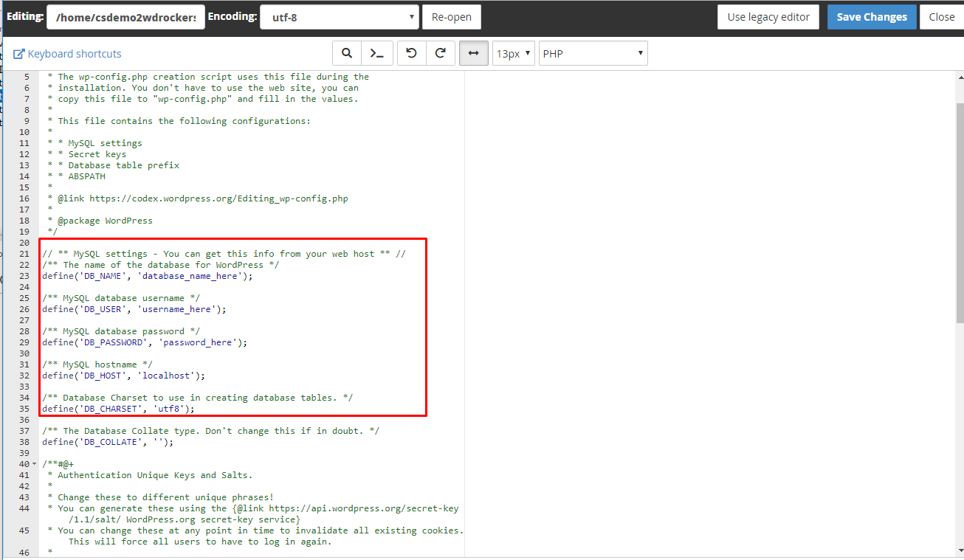Viewport: 964px width, 560px height.
Task: Click line number 32 in the gutter
Action: pyautogui.click(x=24, y=376)
